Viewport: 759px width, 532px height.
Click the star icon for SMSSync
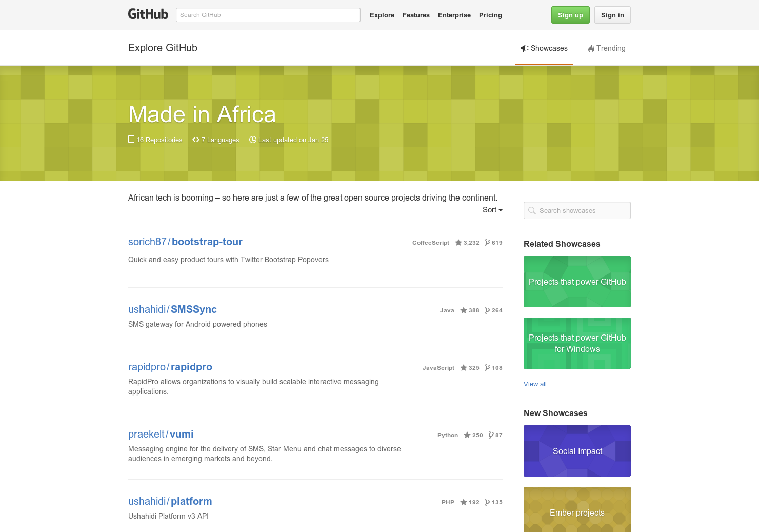coord(464,310)
